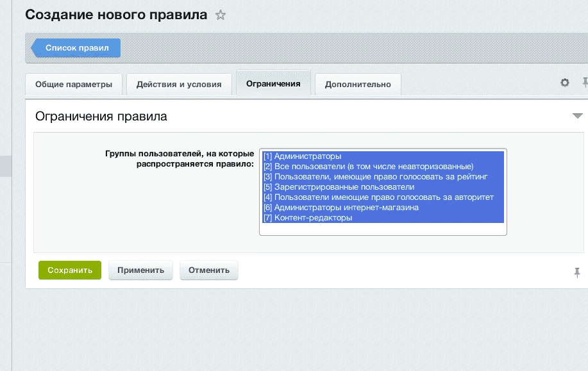Click the Применить button
Screen dimensions: 588x371
[140, 270]
